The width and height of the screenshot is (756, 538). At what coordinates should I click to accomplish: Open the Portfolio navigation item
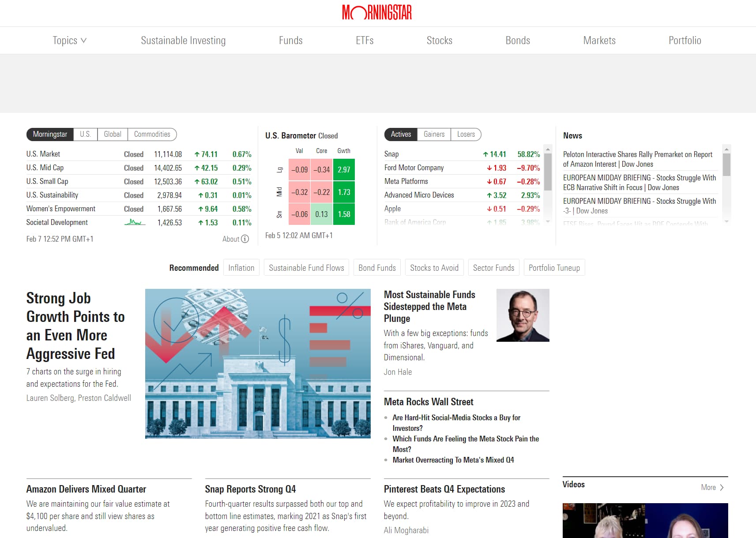click(x=685, y=41)
